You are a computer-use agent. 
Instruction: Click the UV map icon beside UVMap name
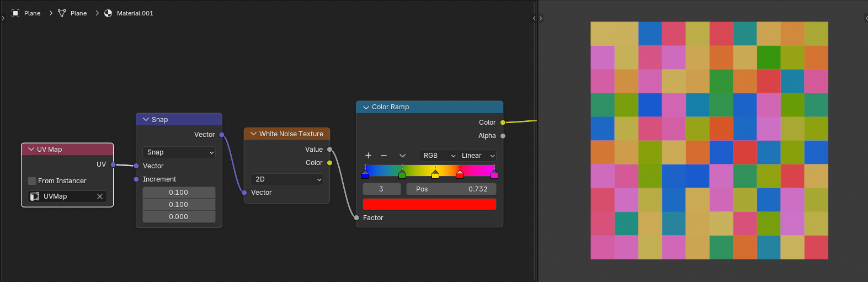pyautogui.click(x=35, y=196)
